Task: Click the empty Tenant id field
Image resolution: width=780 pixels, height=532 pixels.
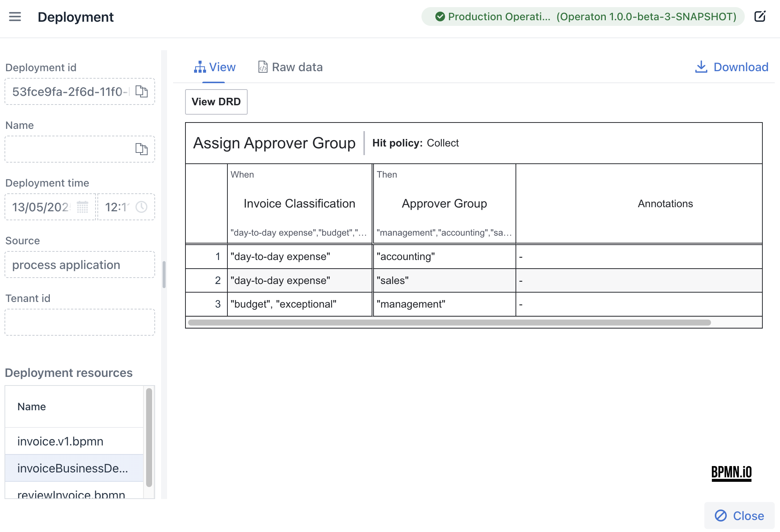Action: (x=80, y=322)
